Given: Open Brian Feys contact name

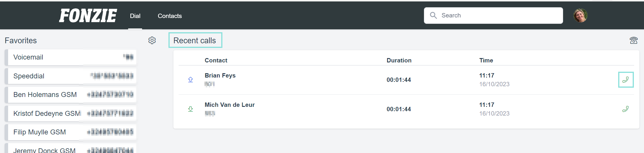Looking at the screenshot, I should 220,75.
